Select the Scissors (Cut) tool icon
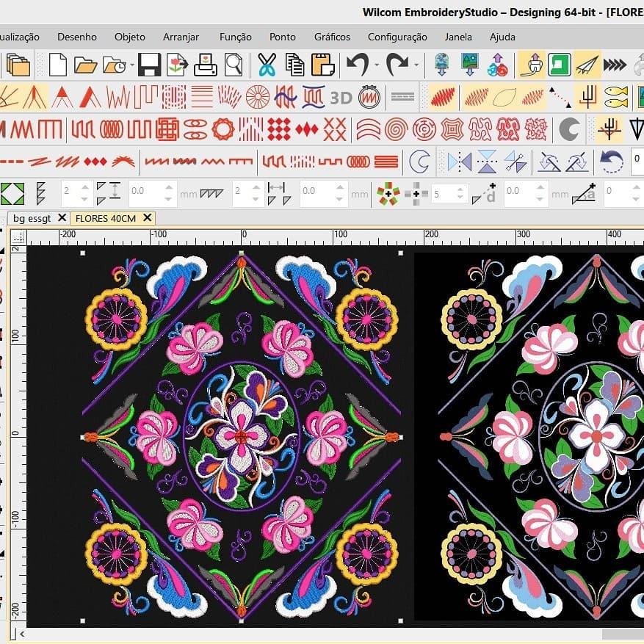Image resolution: width=644 pixels, height=644 pixels. pos(265,65)
